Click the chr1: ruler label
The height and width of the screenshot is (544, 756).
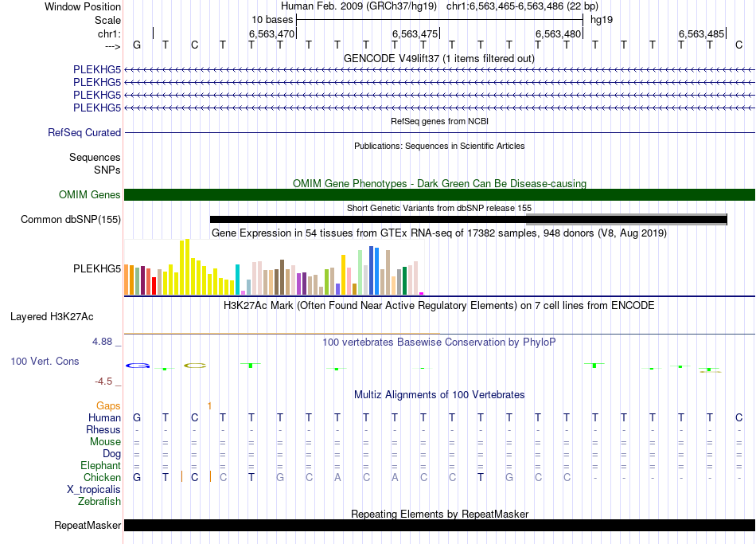pos(109,33)
